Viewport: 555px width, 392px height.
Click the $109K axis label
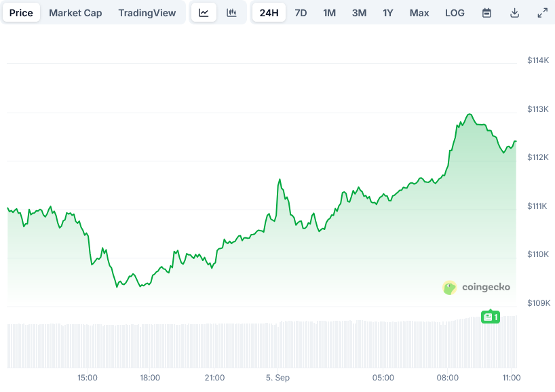[x=539, y=303]
